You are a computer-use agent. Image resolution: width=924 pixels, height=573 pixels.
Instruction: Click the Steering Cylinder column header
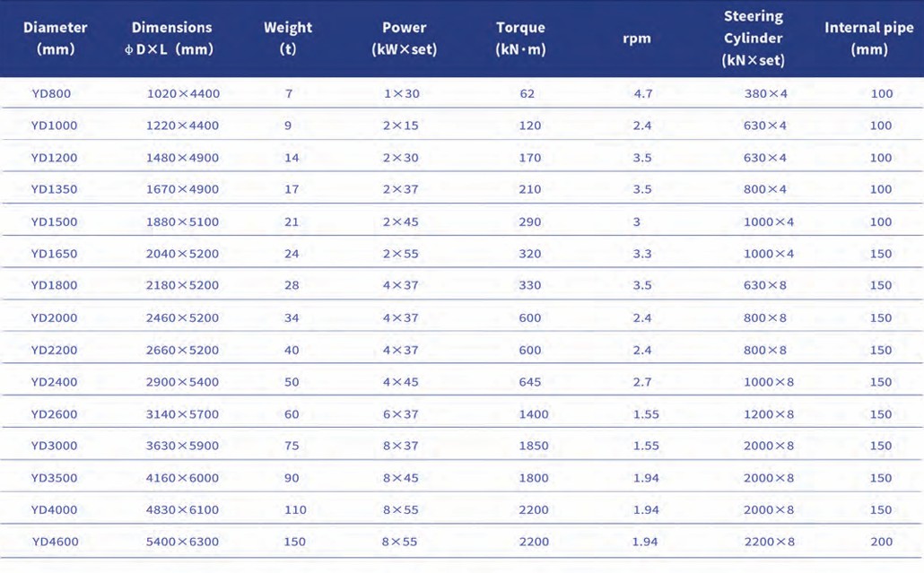click(x=754, y=39)
